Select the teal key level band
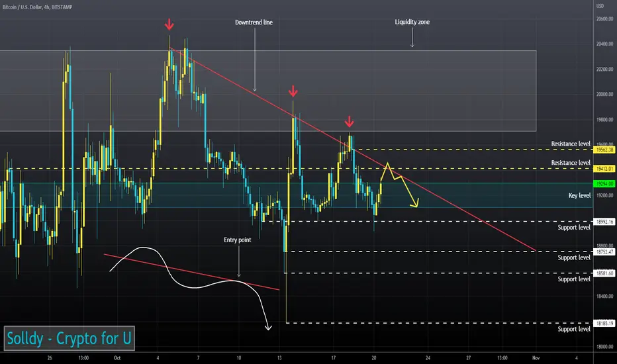617x364 pixels. [296, 195]
